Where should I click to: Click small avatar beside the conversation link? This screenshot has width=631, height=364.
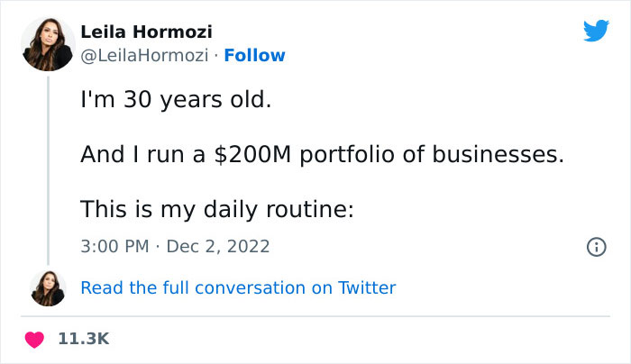(49, 288)
